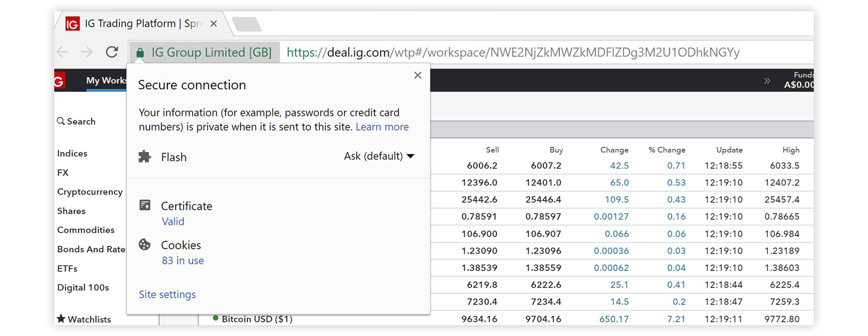Click % Change value 7.21
The width and height of the screenshot is (868, 336).
tap(676, 319)
